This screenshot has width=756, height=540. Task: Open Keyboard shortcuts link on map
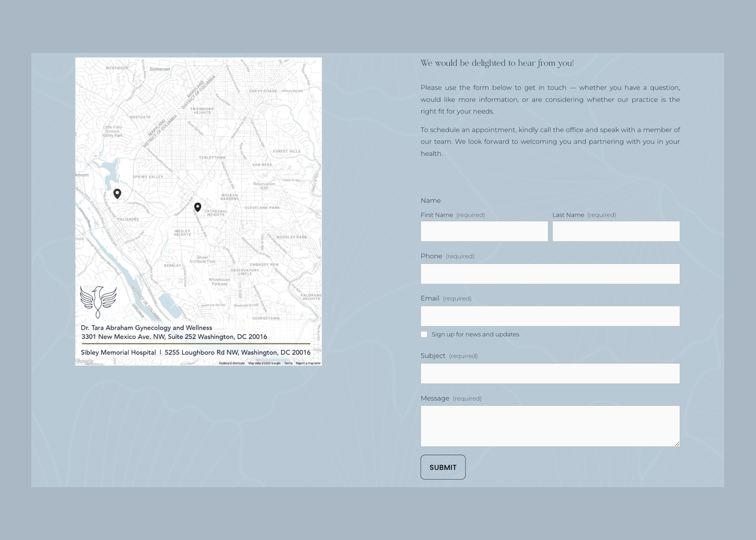point(232,363)
